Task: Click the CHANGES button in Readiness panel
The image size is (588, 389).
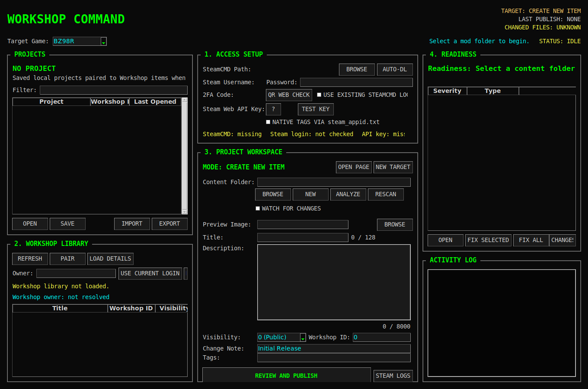Action: click(x=562, y=240)
